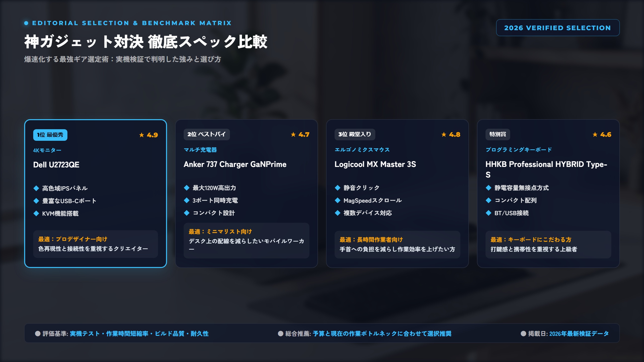Viewport: 644px width, 362px height.
Task: Click the diamond bullet beside 3ポート同時充電
Action: click(187, 200)
